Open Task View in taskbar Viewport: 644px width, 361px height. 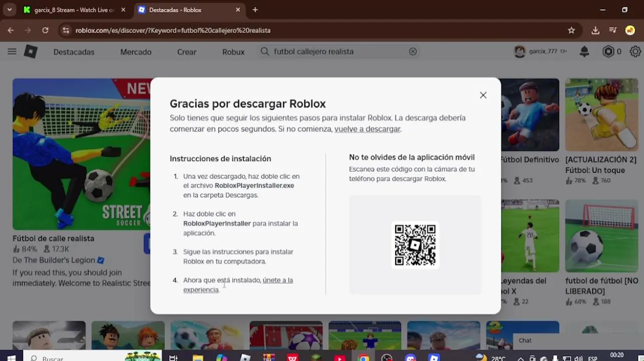[x=173, y=357]
